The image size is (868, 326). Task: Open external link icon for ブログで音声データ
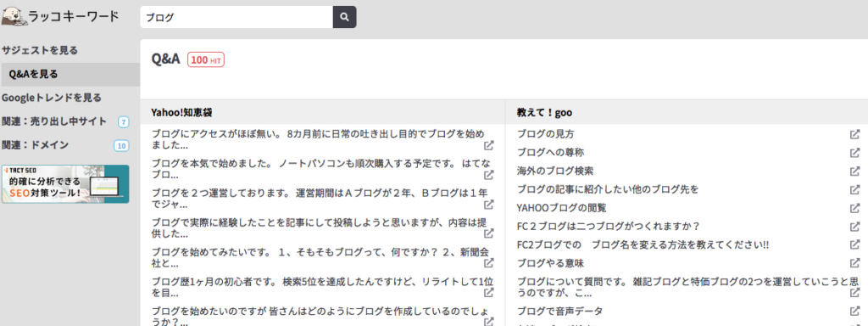[x=854, y=311]
